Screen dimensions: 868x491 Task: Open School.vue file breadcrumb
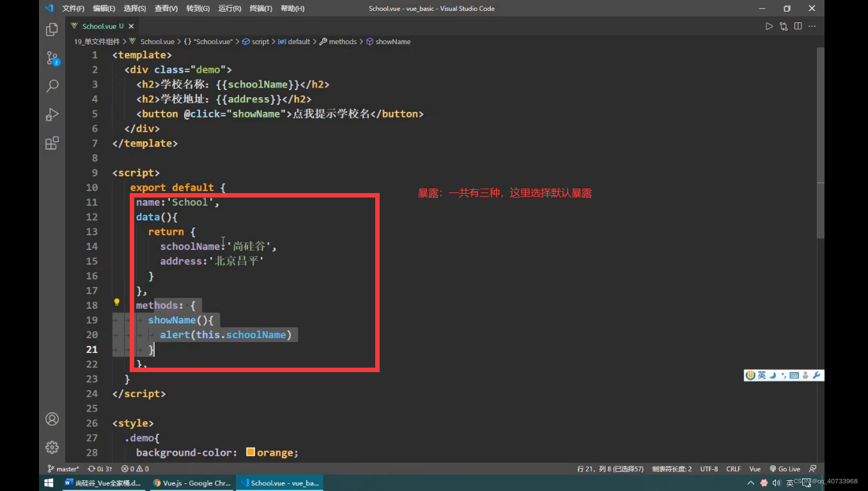(157, 42)
